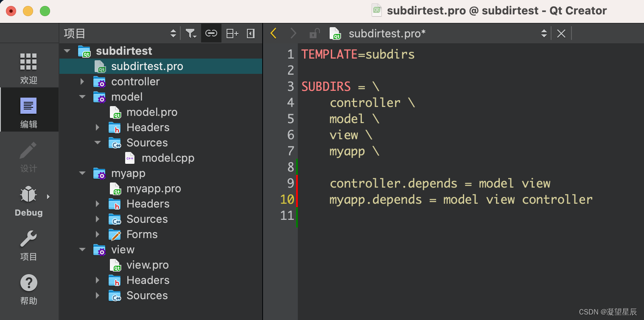
Task: Click the back navigation arrow
Action: (x=273, y=33)
